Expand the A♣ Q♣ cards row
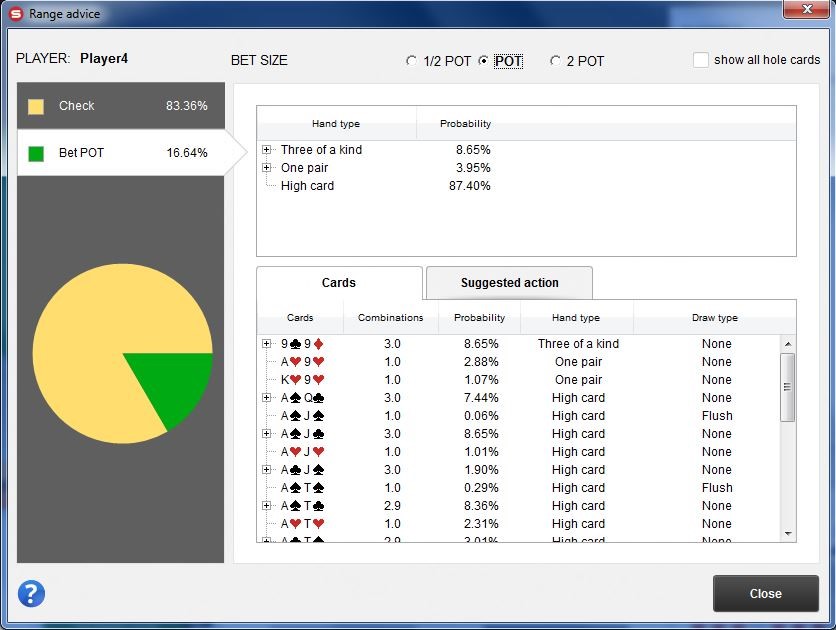The width and height of the screenshot is (836, 630). tap(267, 398)
